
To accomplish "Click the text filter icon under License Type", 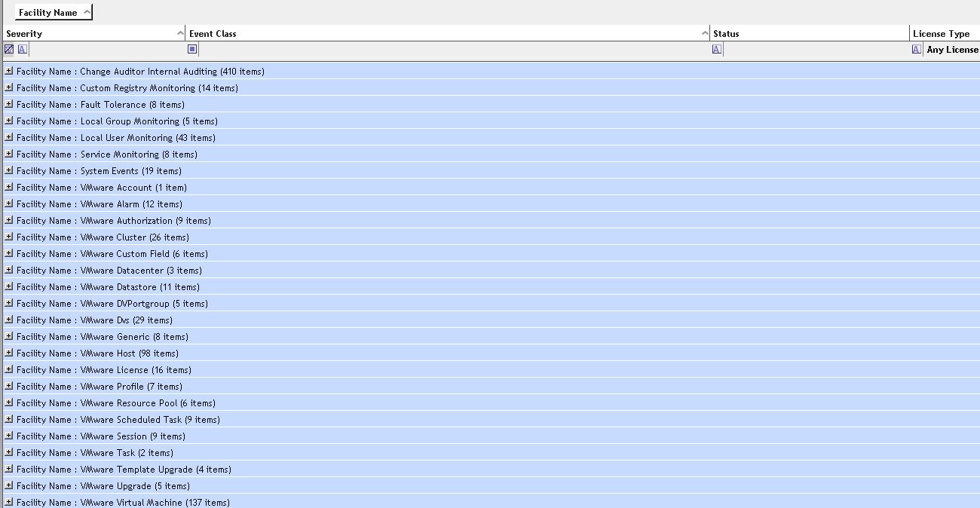I will (x=916, y=50).
